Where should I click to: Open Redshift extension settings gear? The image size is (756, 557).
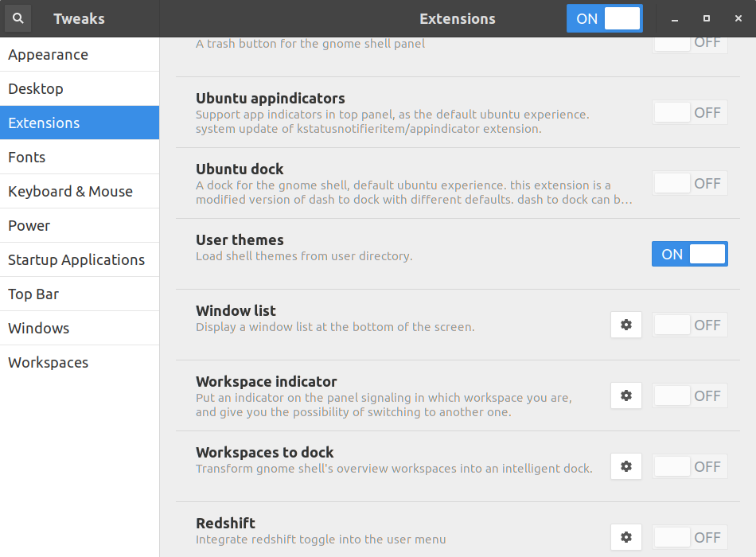(x=625, y=537)
